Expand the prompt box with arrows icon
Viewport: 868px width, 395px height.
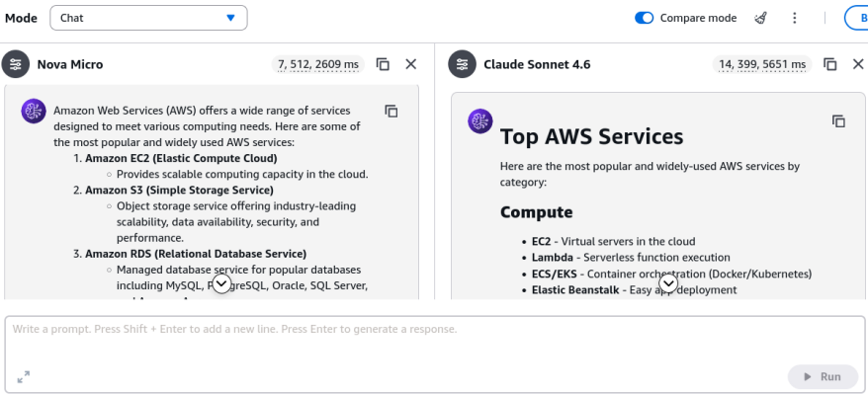(24, 377)
